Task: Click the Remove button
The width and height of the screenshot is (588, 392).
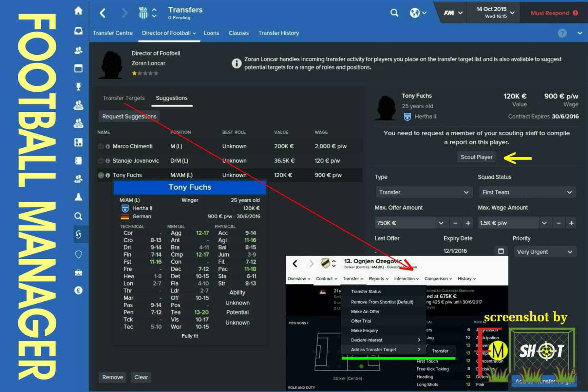Action: point(113,377)
